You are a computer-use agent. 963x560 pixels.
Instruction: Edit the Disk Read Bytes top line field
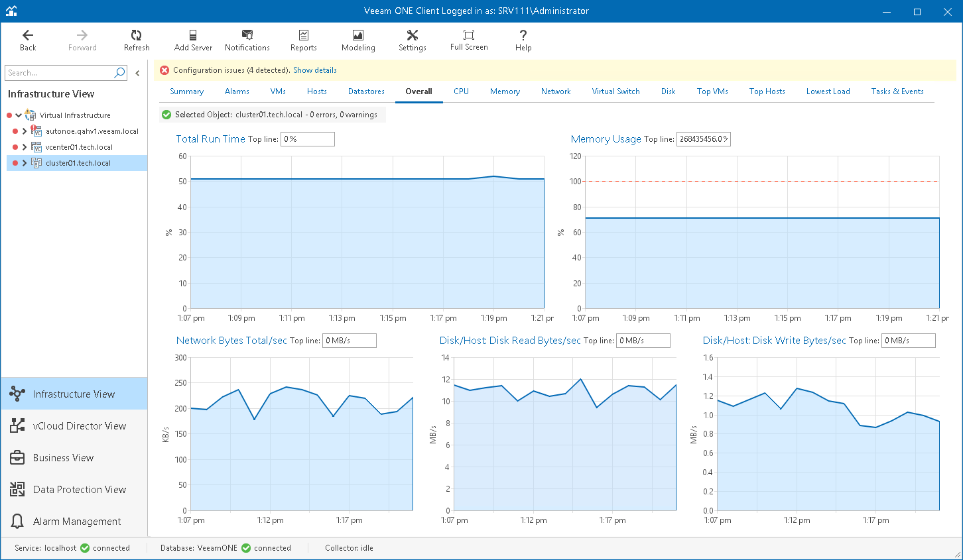tap(643, 341)
